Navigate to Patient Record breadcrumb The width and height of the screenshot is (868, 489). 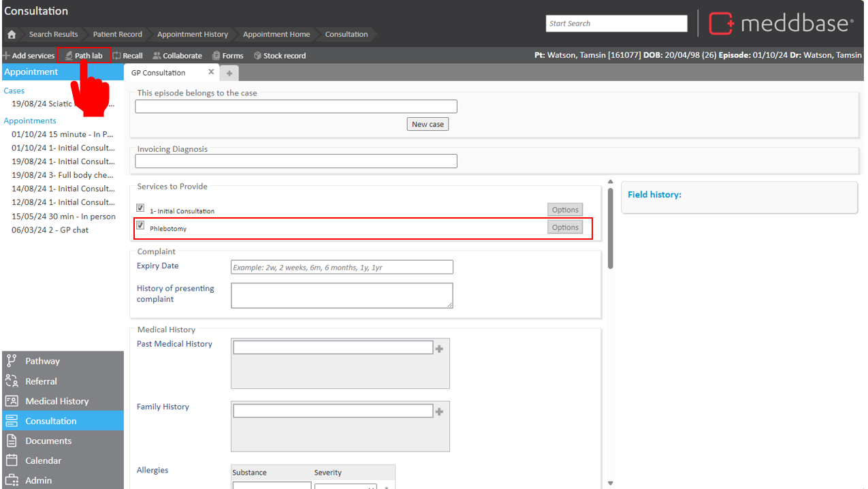click(117, 35)
